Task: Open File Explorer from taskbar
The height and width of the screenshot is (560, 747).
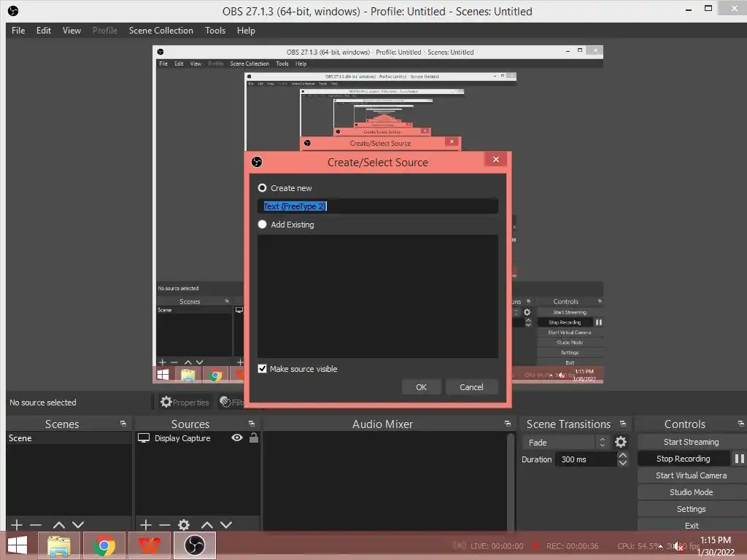Action: 58,545
